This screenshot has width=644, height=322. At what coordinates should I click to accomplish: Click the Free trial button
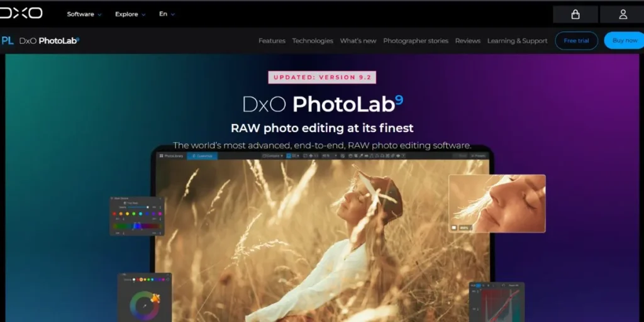(576, 41)
